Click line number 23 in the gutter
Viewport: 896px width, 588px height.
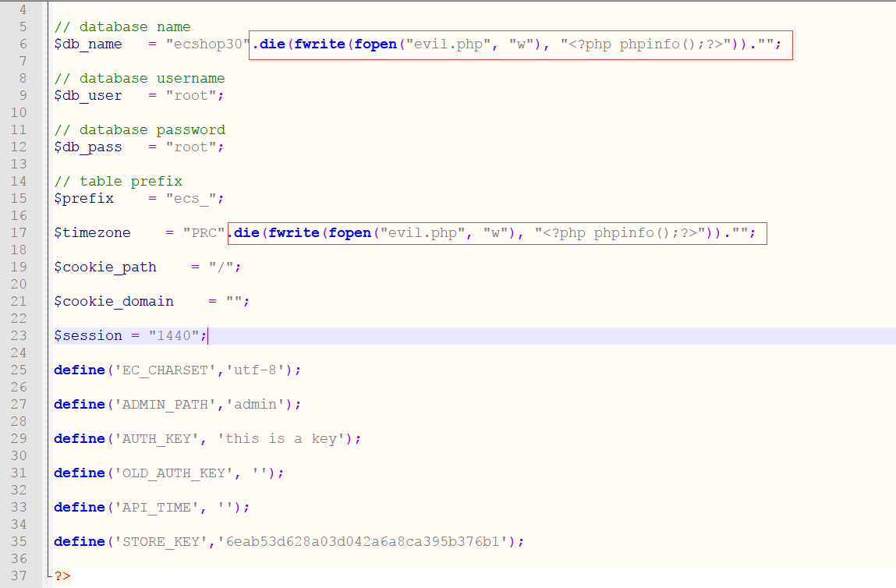(x=19, y=335)
